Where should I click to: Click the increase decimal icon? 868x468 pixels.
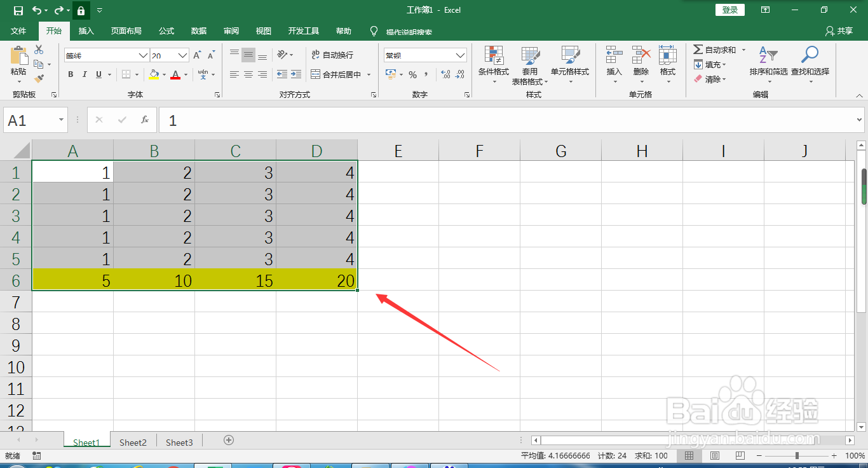point(445,75)
